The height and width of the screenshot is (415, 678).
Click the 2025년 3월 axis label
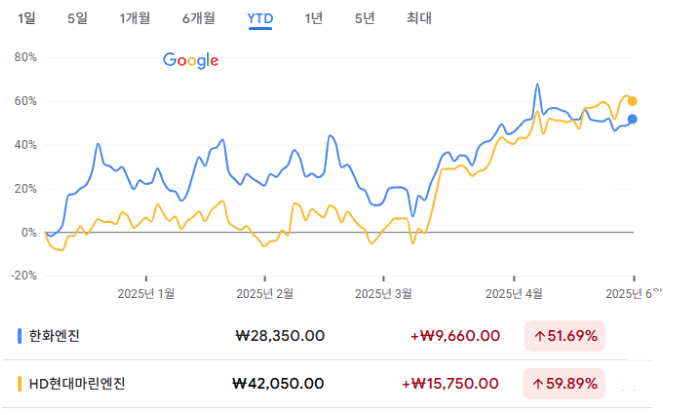click(384, 294)
